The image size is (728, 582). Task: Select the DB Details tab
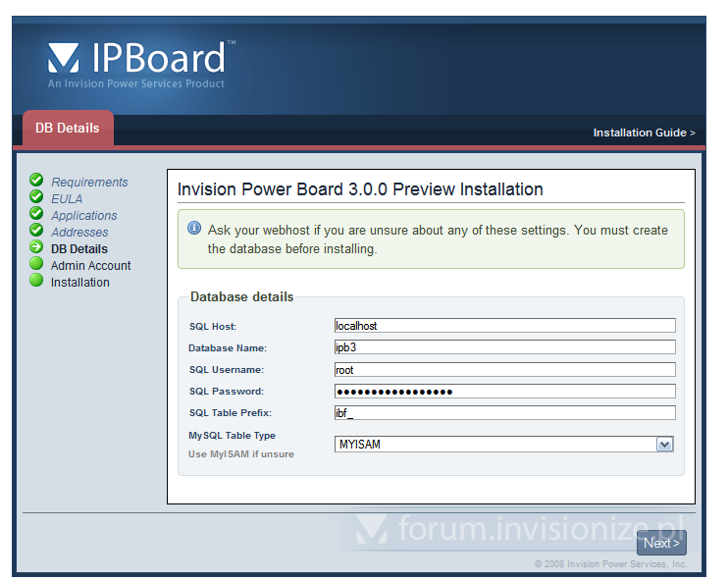(x=68, y=129)
